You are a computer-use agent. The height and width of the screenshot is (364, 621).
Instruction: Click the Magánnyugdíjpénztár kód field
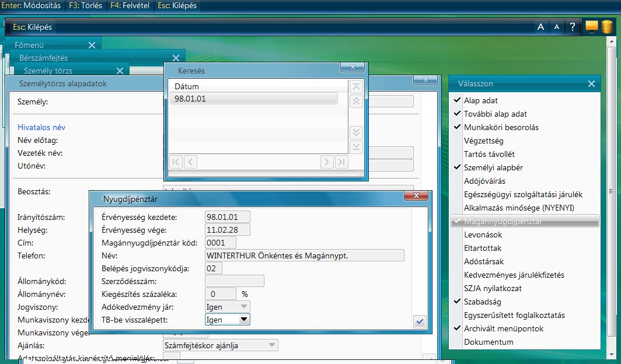tap(220, 243)
